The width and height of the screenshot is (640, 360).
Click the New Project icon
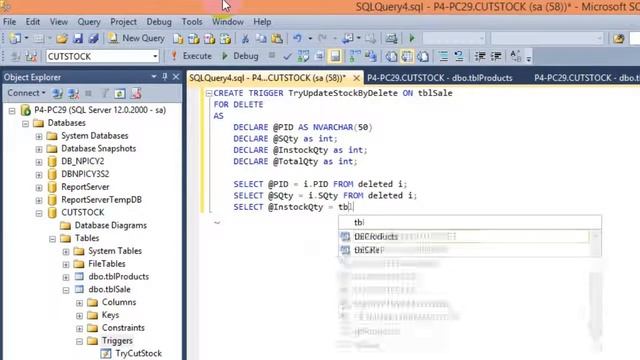[x=15, y=38]
